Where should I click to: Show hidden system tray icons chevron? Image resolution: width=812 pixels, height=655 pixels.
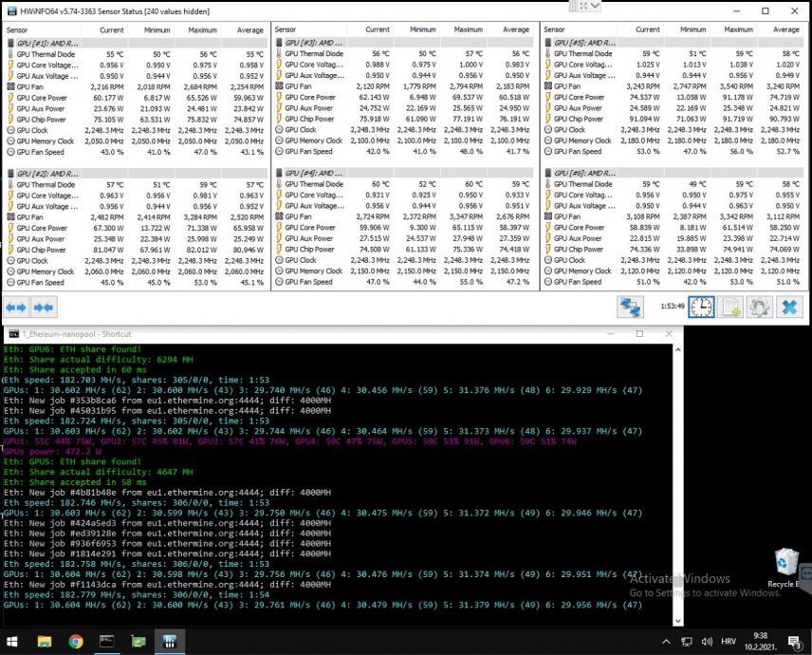coord(666,642)
